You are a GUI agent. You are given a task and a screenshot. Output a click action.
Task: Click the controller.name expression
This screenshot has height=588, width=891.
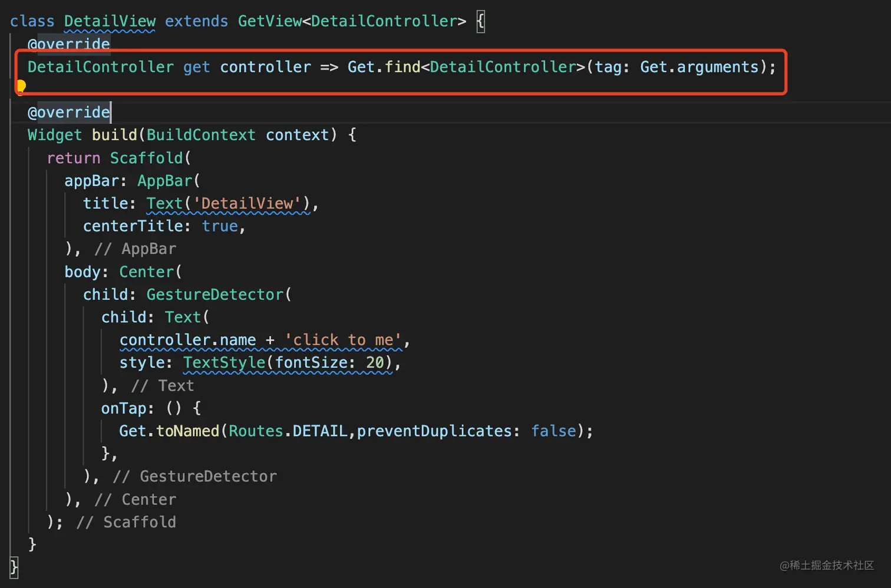pyautogui.click(x=187, y=340)
